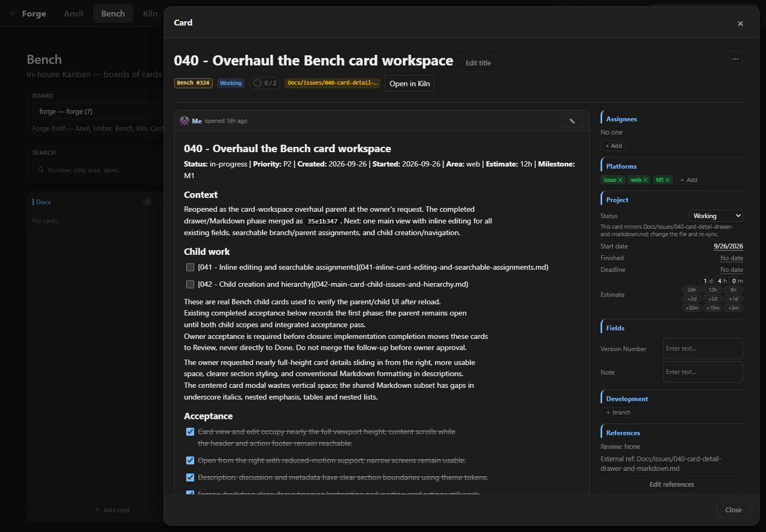Click Edit references button

click(x=672, y=485)
